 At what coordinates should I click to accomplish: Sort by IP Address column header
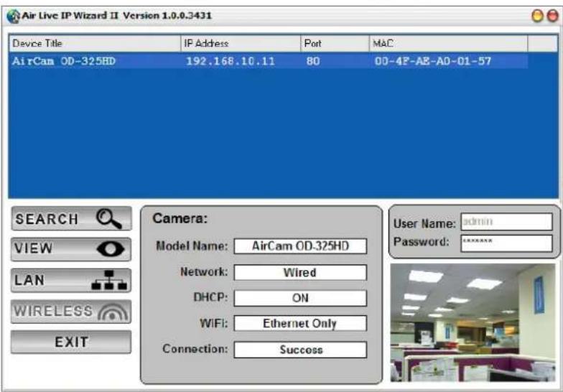[x=241, y=43]
